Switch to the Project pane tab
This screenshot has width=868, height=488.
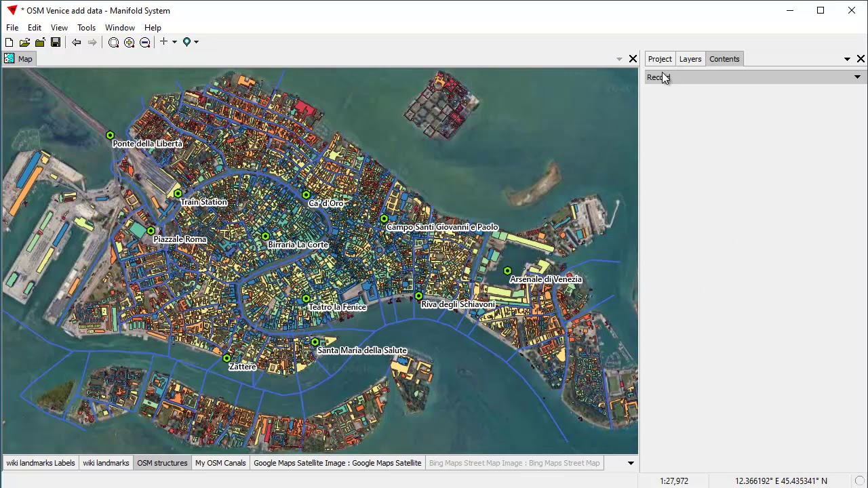coord(660,59)
